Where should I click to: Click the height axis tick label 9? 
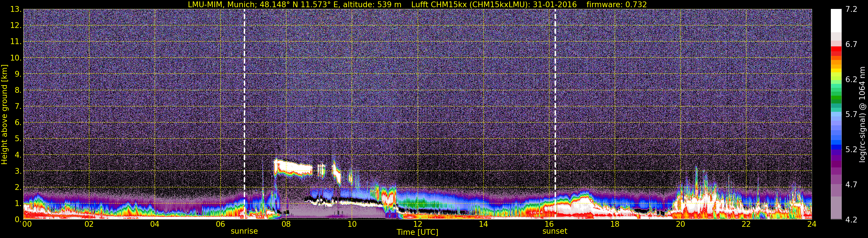click(x=18, y=74)
